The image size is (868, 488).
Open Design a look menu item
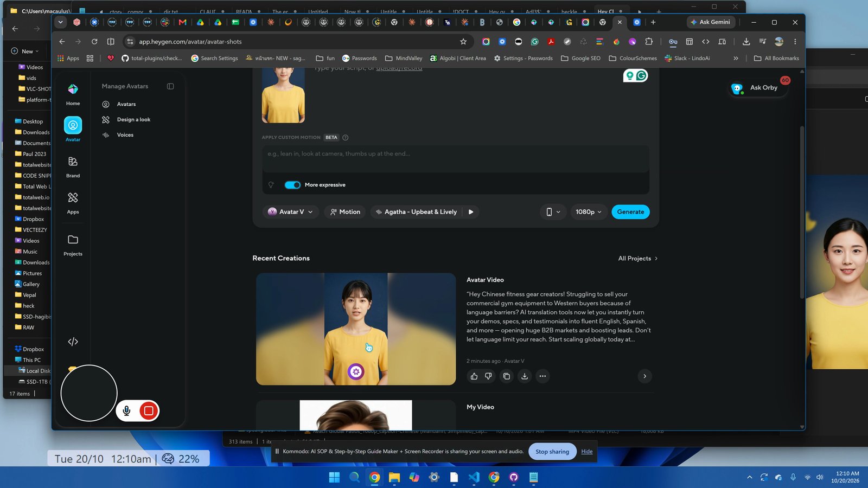[133, 119]
